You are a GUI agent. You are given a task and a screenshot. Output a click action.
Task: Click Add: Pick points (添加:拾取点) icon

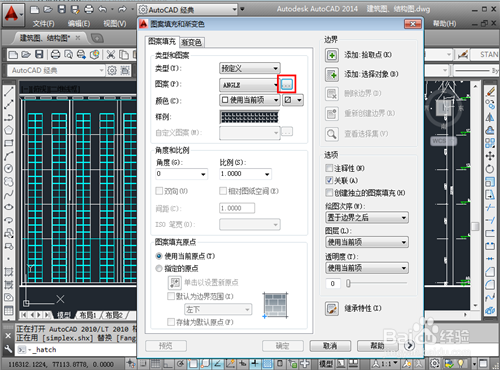coord(332,55)
